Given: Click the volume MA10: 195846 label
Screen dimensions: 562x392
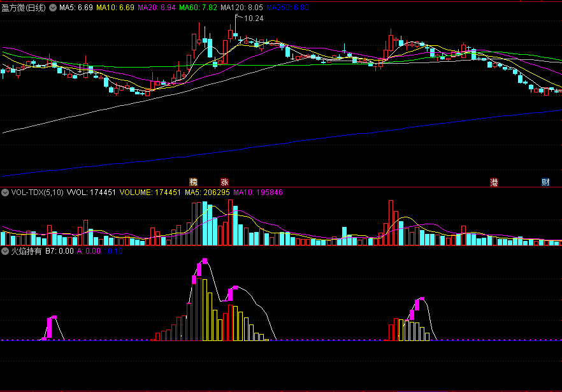Looking at the screenshot, I should click(258, 192).
